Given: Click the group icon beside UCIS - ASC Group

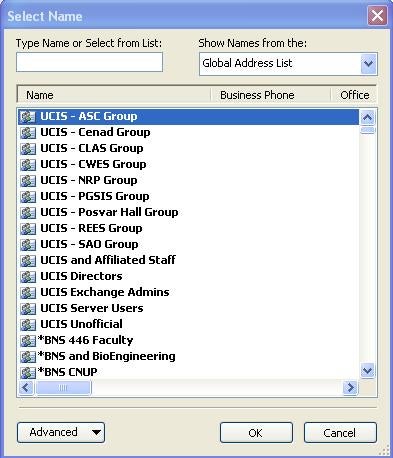Looking at the screenshot, I should 28,117.
